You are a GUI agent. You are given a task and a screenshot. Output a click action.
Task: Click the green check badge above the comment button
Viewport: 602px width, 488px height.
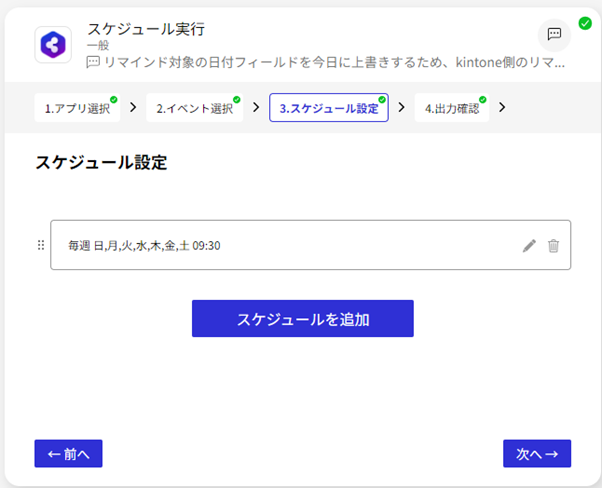coord(584,22)
